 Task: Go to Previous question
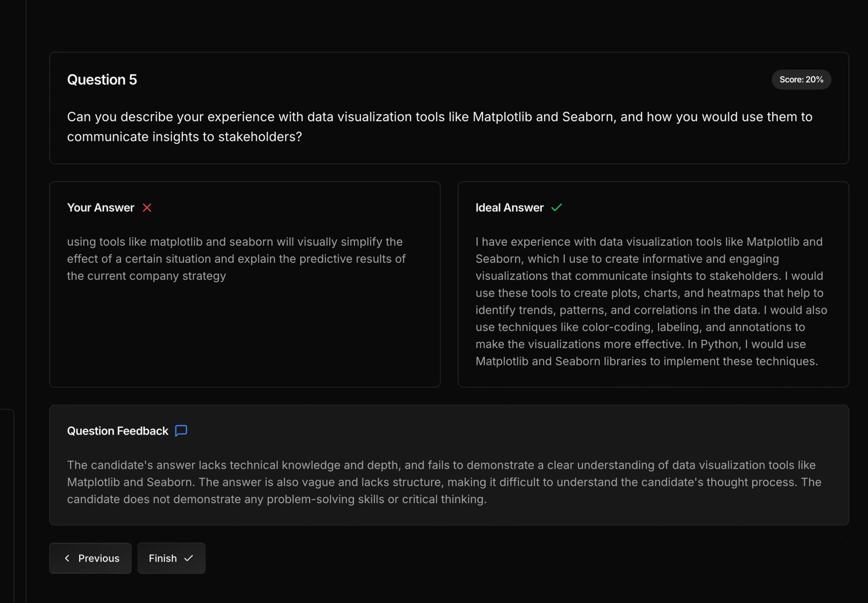coord(90,558)
